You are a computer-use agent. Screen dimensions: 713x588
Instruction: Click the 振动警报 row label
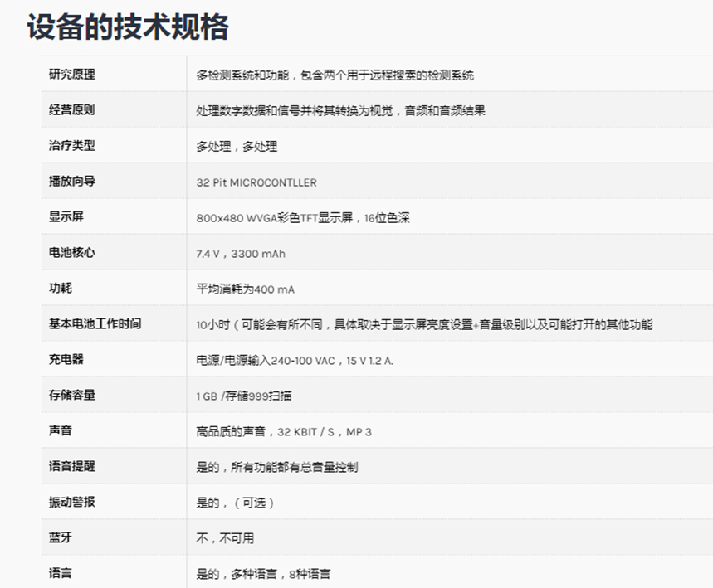coord(72,503)
